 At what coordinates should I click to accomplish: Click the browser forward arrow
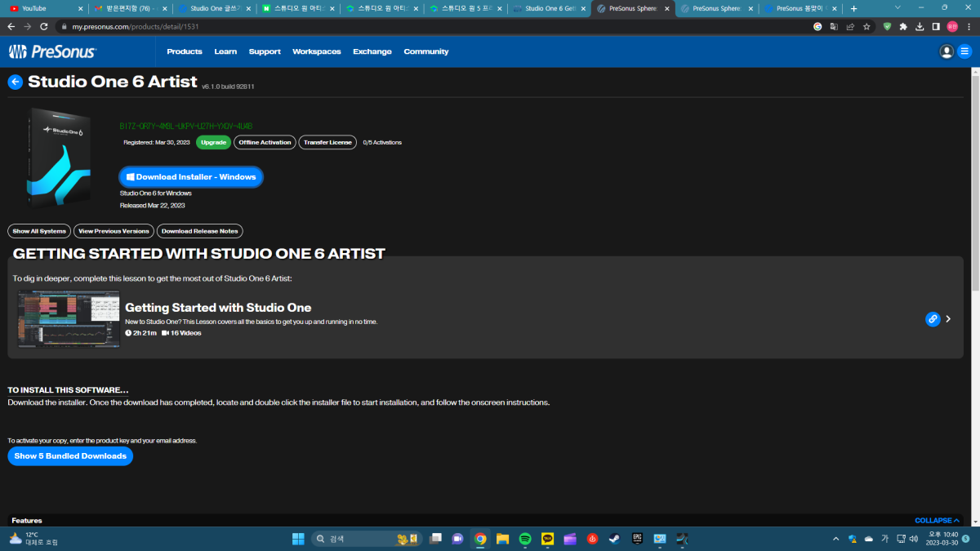(x=28, y=26)
